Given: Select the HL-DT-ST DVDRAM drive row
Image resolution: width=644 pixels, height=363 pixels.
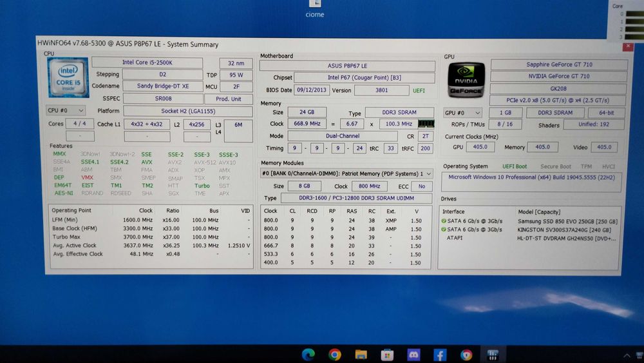Looking at the screenshot, I should pyautogui.click(x=529, y=238).
